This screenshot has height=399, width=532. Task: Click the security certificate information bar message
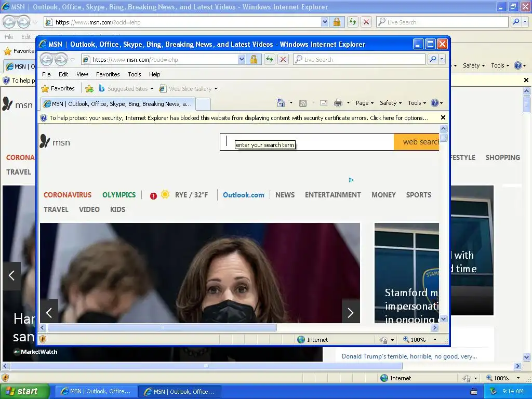pyautogui.click(x=239, y=118)
